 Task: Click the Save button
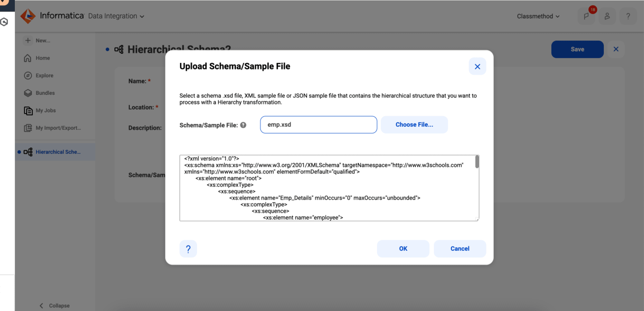[x=577, y=49]
